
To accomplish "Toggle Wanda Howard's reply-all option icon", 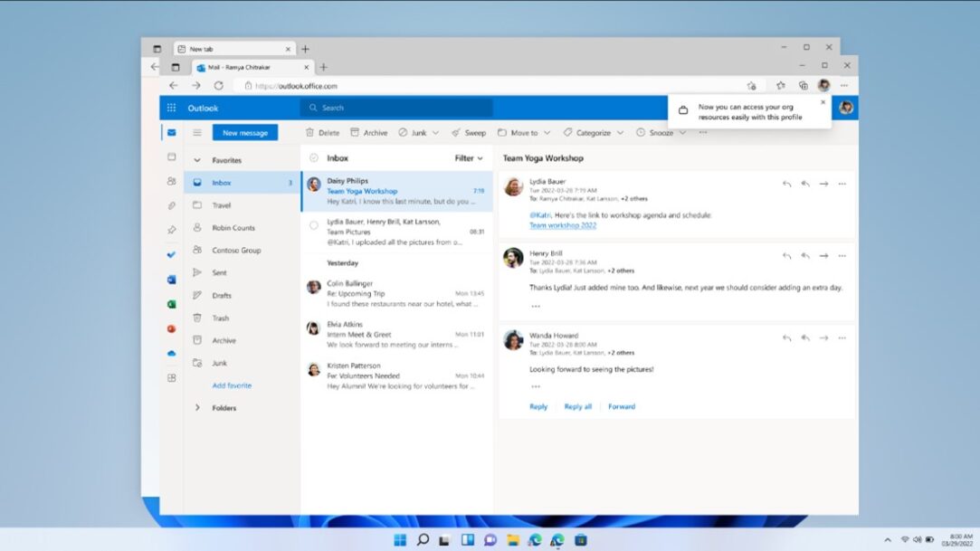I will [805, 337].
